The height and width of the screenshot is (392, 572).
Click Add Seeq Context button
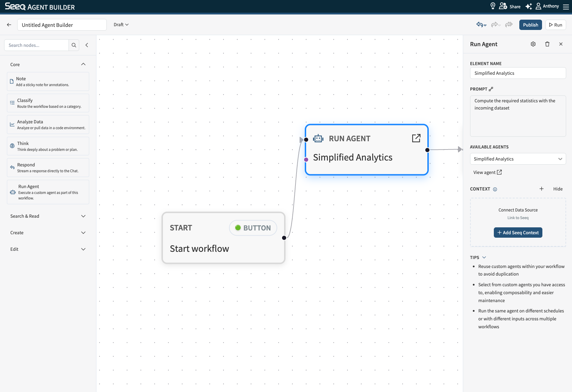click(x=518, y=233)
